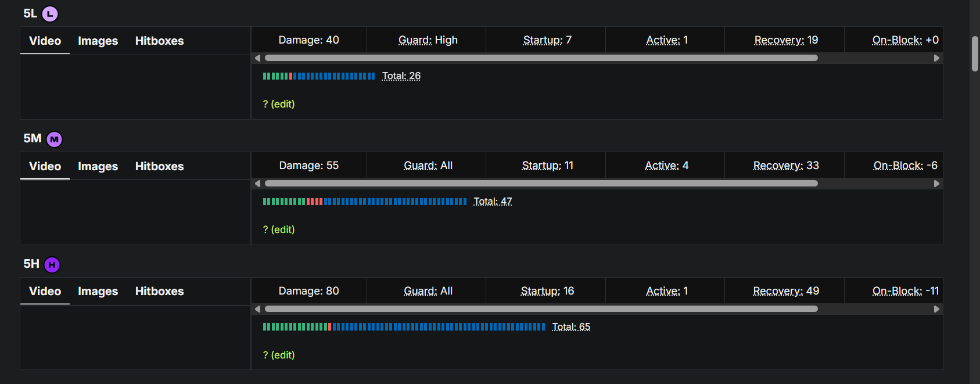980x384 pixels.
Task: Click the Total: 47 label for 5M
Action: [493, 202]
